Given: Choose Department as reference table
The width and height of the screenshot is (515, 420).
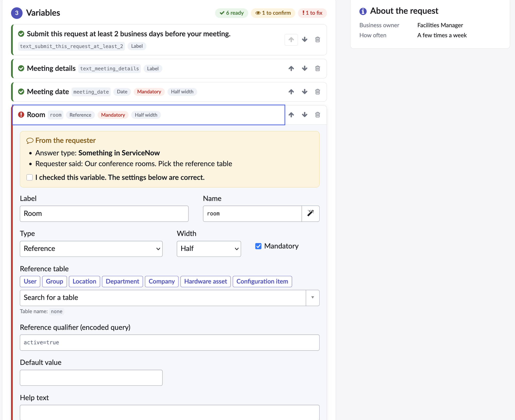Looking at the screenshot, I should point(123,281).
